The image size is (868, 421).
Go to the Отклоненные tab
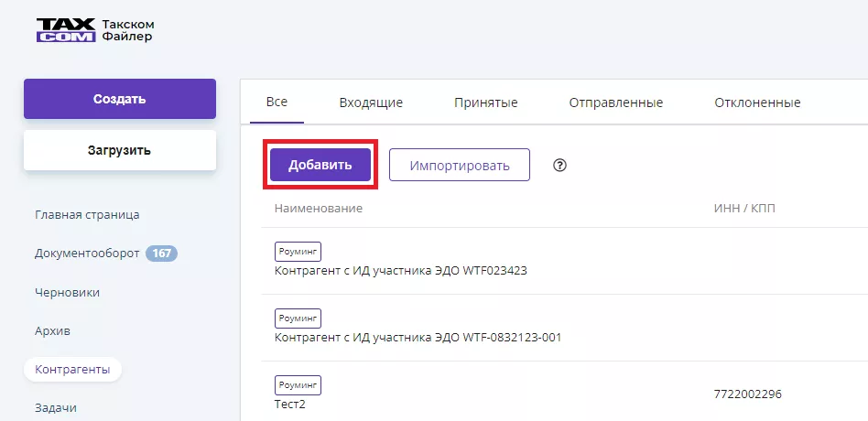point(757,103)
